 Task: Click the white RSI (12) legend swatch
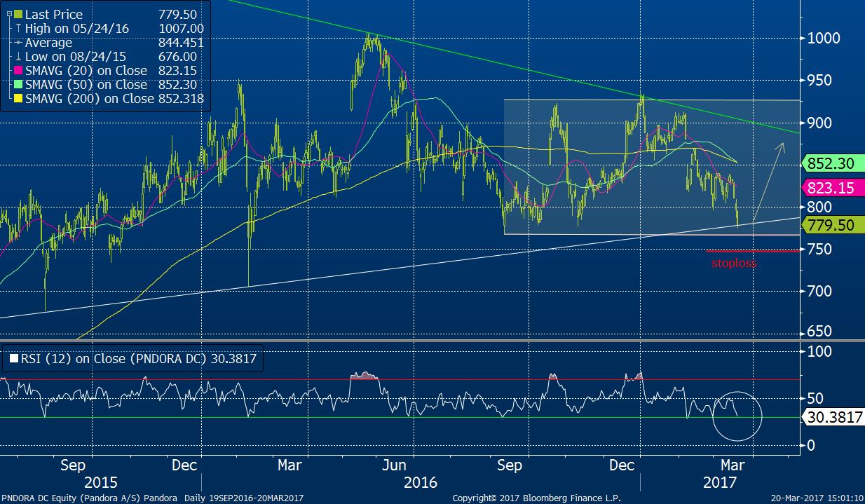(x=14, y=358)
